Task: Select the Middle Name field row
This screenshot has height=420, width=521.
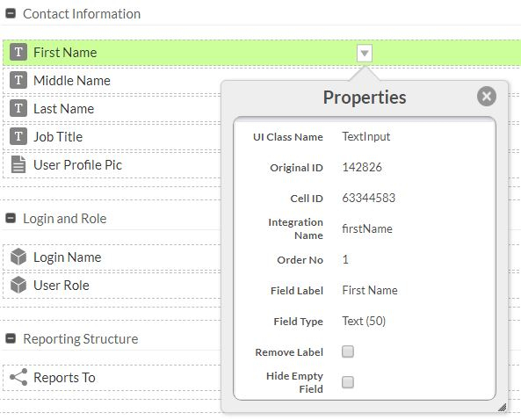Action: coord(112,81)
